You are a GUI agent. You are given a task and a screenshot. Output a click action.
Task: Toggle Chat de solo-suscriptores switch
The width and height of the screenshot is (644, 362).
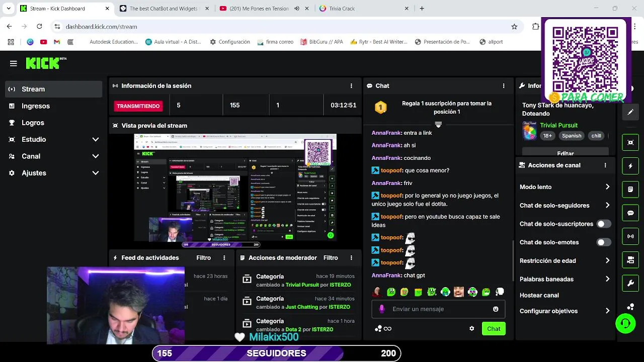(604, 224)
